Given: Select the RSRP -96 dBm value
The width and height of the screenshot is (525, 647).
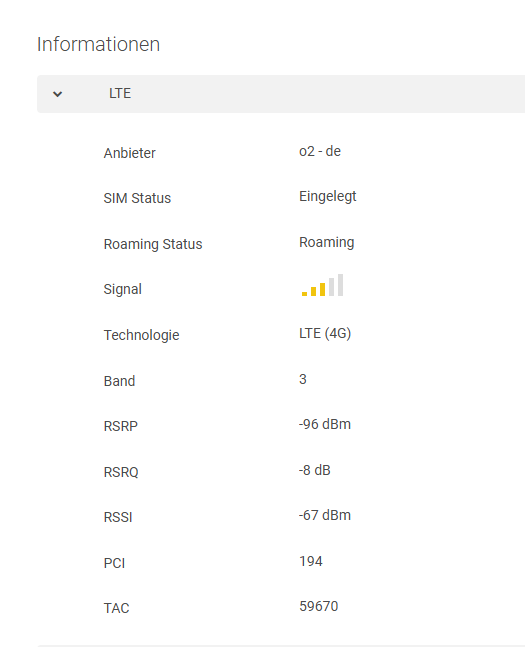Looking at the screenshot, I should [325, 424].
